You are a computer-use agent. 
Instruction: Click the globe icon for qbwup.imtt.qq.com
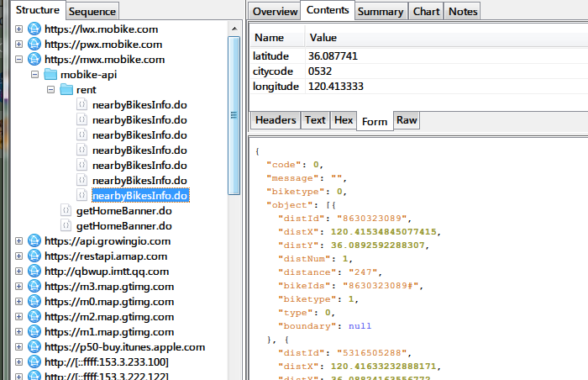34,271
